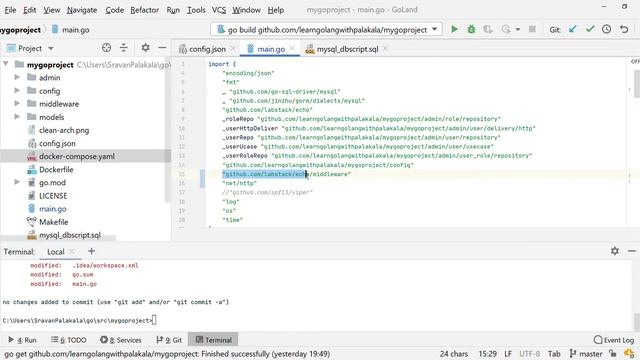The height and width of the screenshot is (360, 640).
Task: Close the mysql_dbscript.sql tab
Action: pyautogui.click(x=385, y=49)
